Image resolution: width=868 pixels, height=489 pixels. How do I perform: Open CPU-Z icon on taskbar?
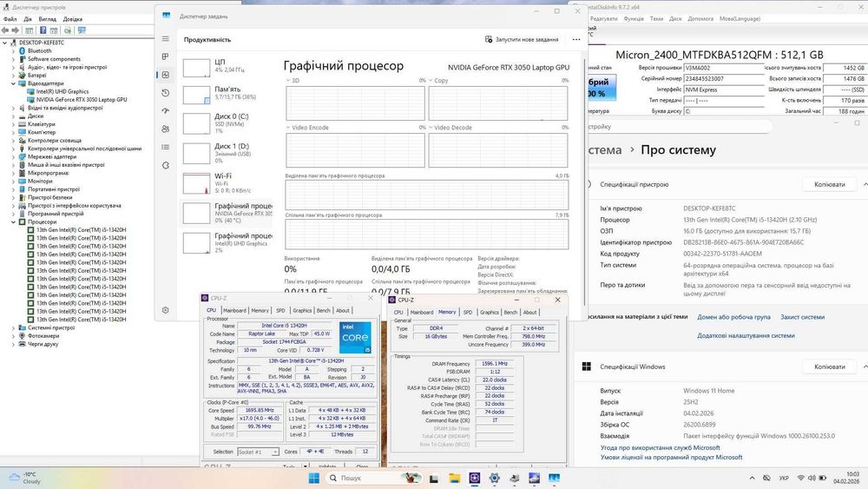point(475,478)
